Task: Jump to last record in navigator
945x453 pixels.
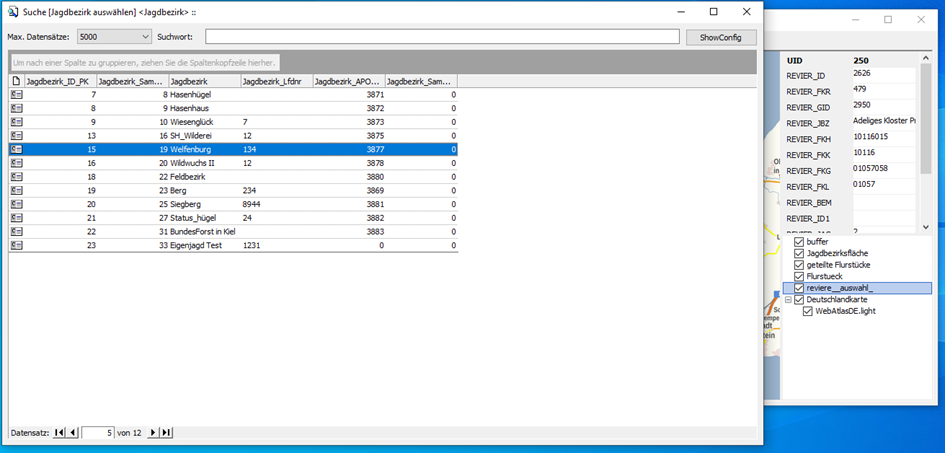Action: (x=166, y=432)
